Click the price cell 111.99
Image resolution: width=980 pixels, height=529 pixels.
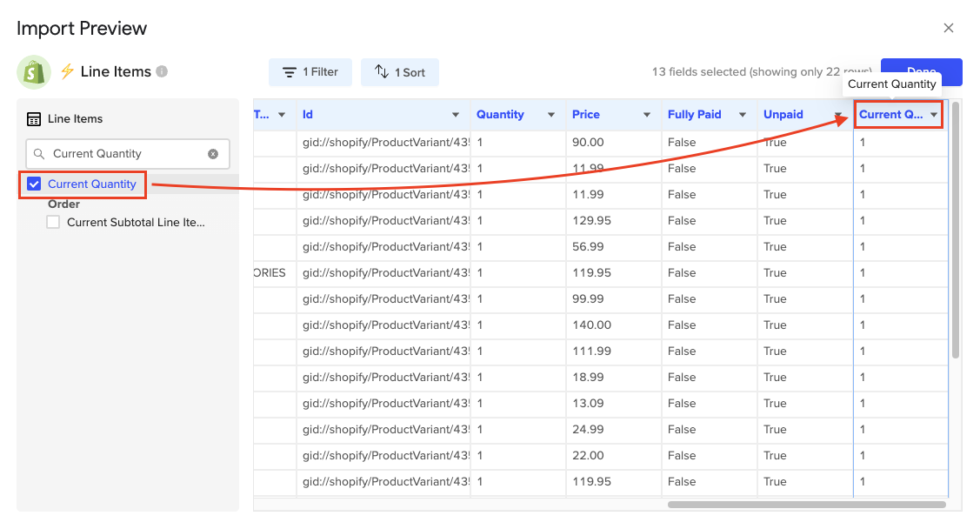[x=614, y=352]
